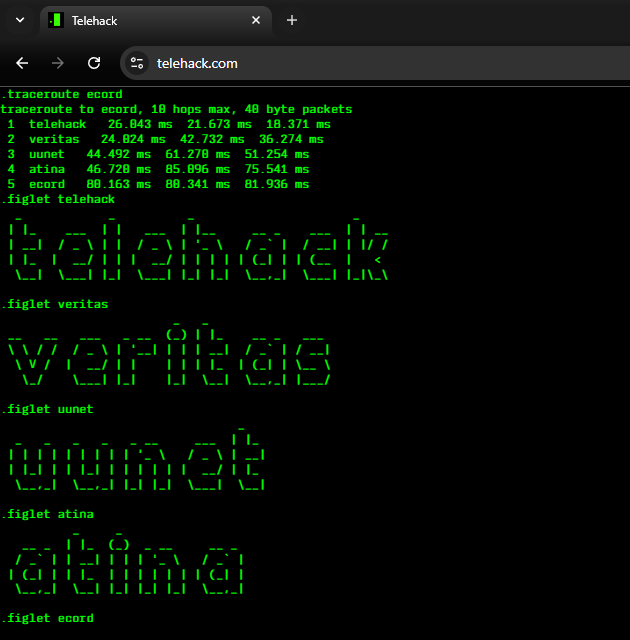Click the '.figlet ecord' command
Image resolution: width=630 pixels, height=640 pixels.
pos(47,618)
